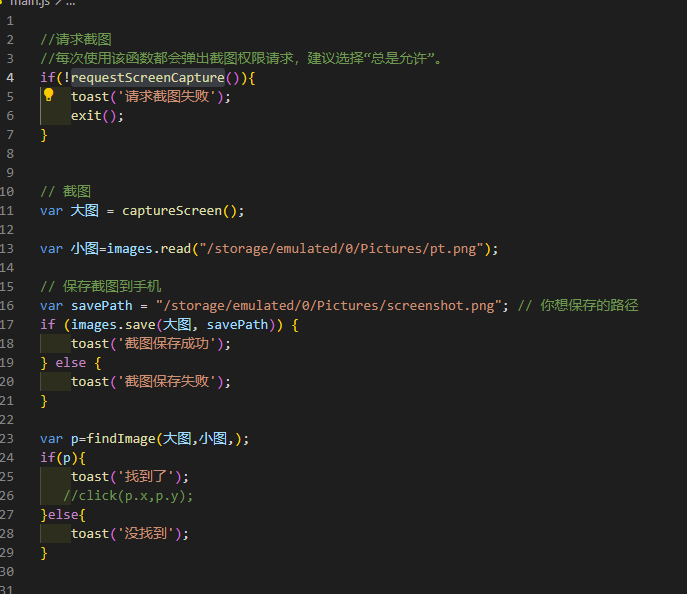
Task: Click the long comment on line 3
Action: [x=241, y=58]
